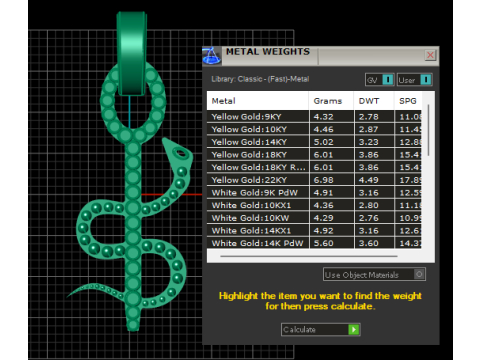
Task: Select the Yellow Gold:10KY row
Action: click(314, 129)
